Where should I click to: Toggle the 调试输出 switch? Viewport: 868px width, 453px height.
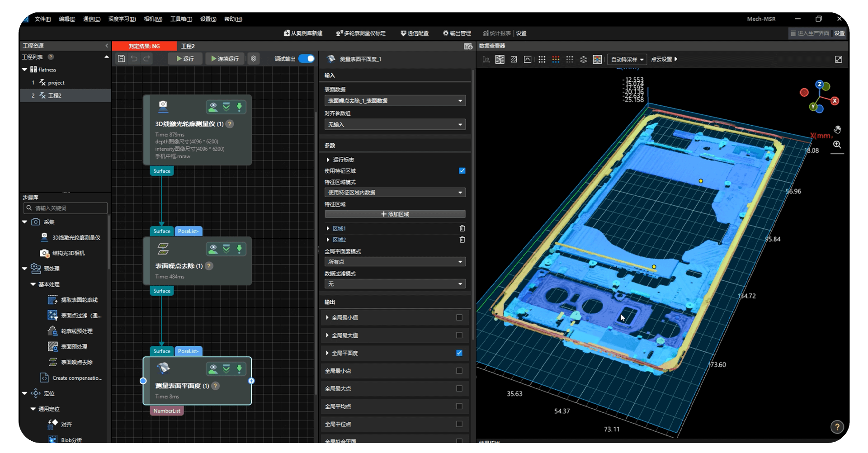pos(307,59)
